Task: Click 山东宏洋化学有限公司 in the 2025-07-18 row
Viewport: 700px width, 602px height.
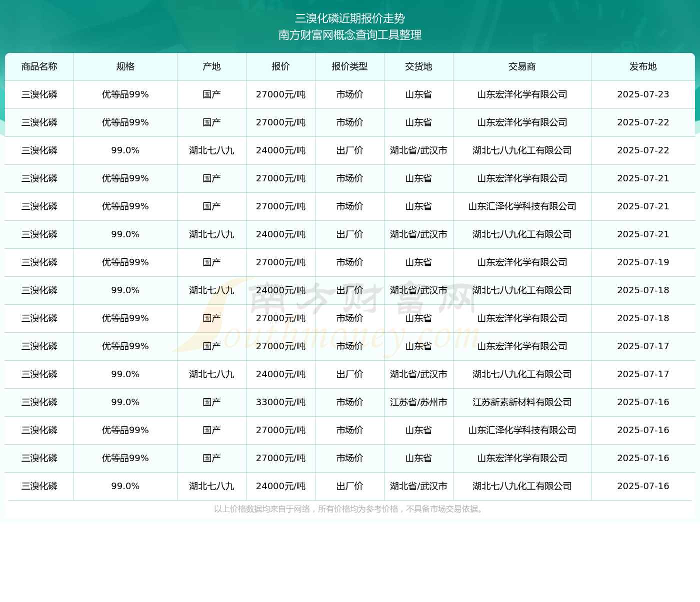Action: (x=522, y=318)
